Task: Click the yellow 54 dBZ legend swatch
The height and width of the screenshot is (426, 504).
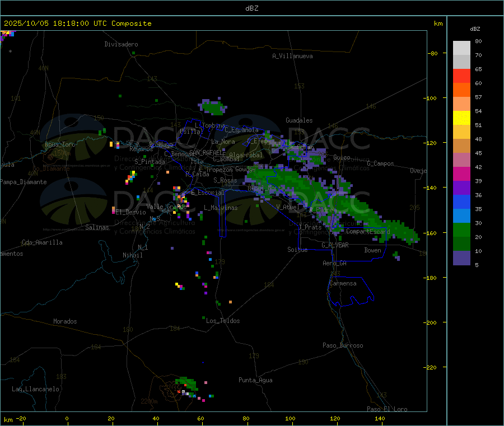Action: tap(461, 118)
